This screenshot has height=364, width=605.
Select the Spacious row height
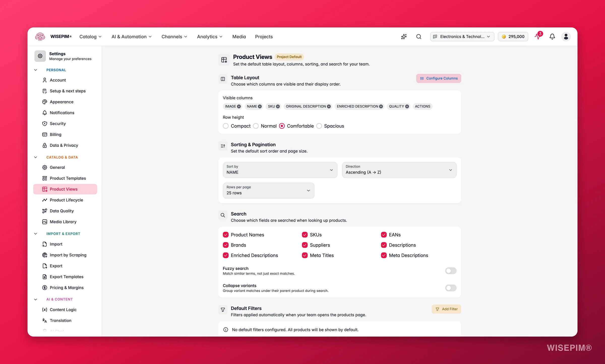[x=319, y=126]
